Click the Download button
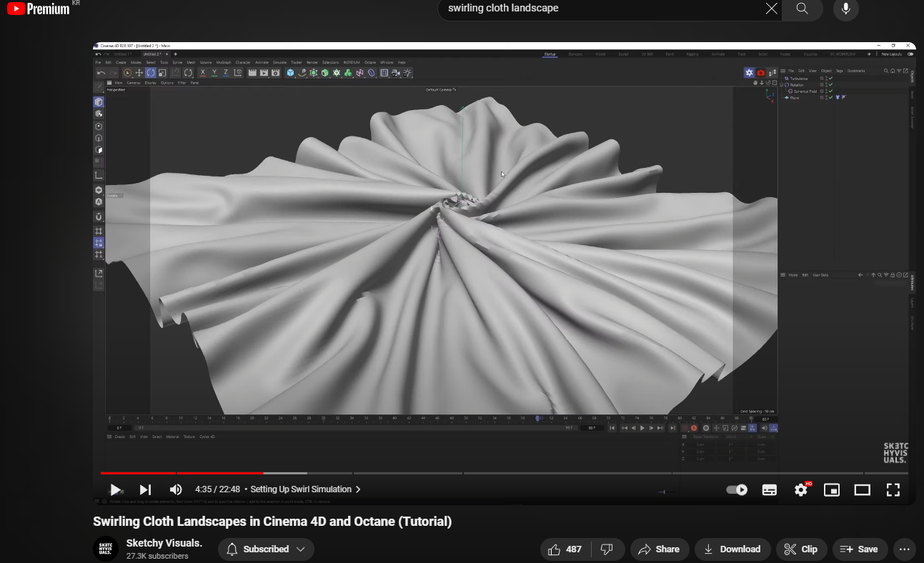This screenshot has width=924, height=563. tap(732, 549)
